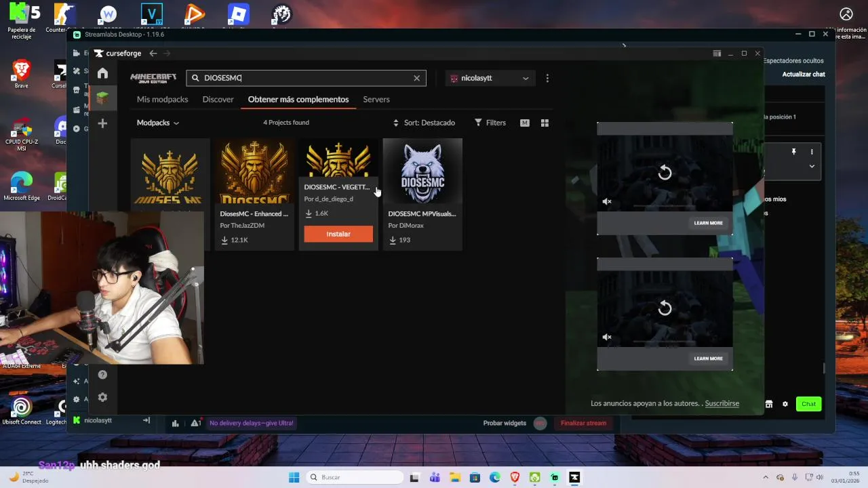The height and width of the screenshot is (488, 868).
Task: Click the No delivery delays Ultra banner
Action: click(x=251, y=423)
